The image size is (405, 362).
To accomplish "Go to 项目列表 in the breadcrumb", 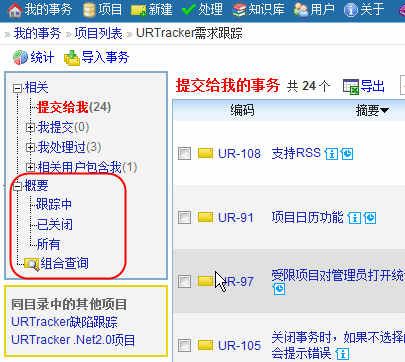I will (99, 33).
